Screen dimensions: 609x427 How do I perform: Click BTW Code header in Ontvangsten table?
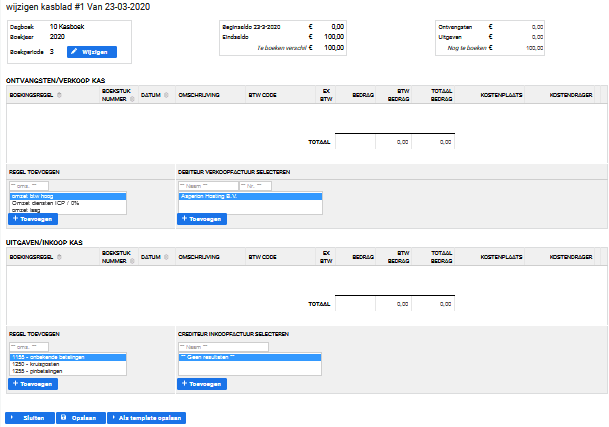click(262, 95)
